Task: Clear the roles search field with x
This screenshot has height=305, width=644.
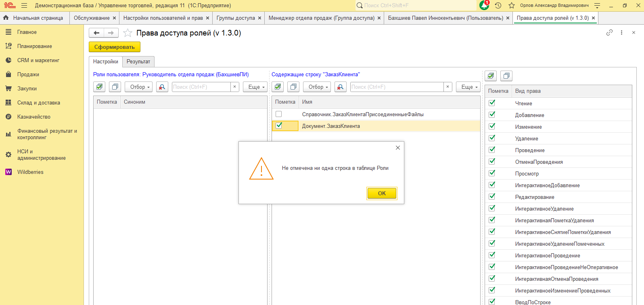Action: pos(235,87)
